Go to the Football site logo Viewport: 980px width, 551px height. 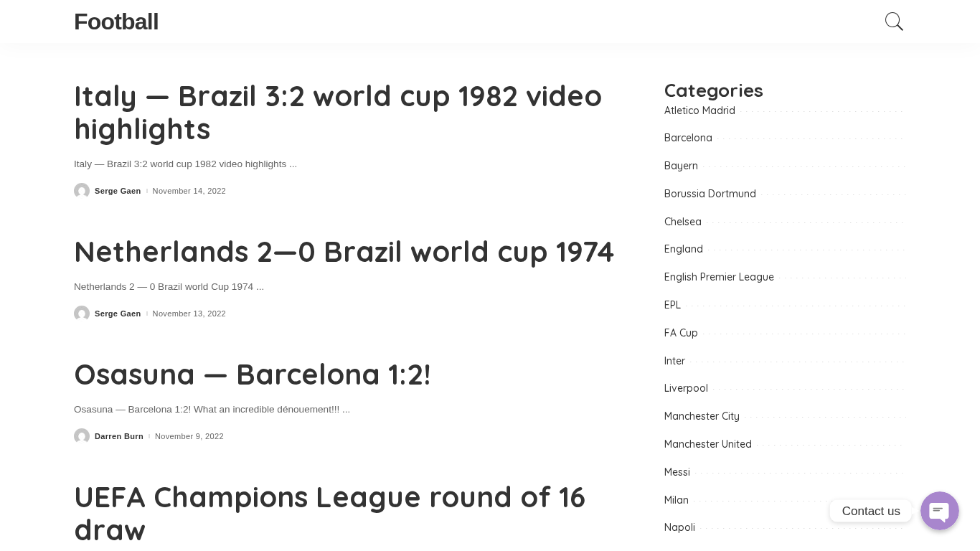tap(116, 22)
